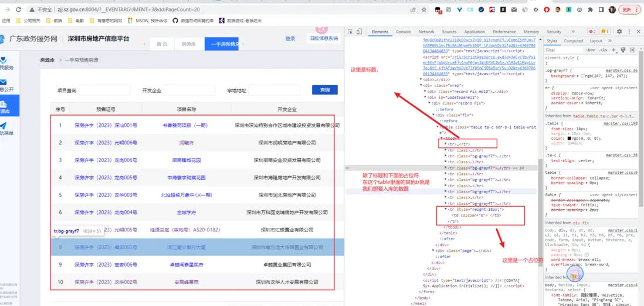Open DevTools settings gear
This screenshot has height=306, width=644.
pyautogui.click(x=619, y=32)
